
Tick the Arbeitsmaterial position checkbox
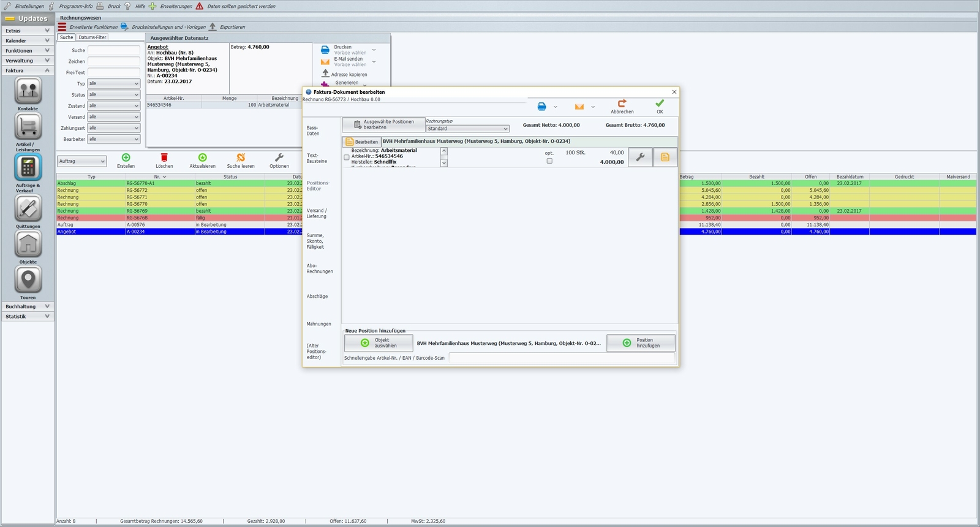(x=347, y=157)
